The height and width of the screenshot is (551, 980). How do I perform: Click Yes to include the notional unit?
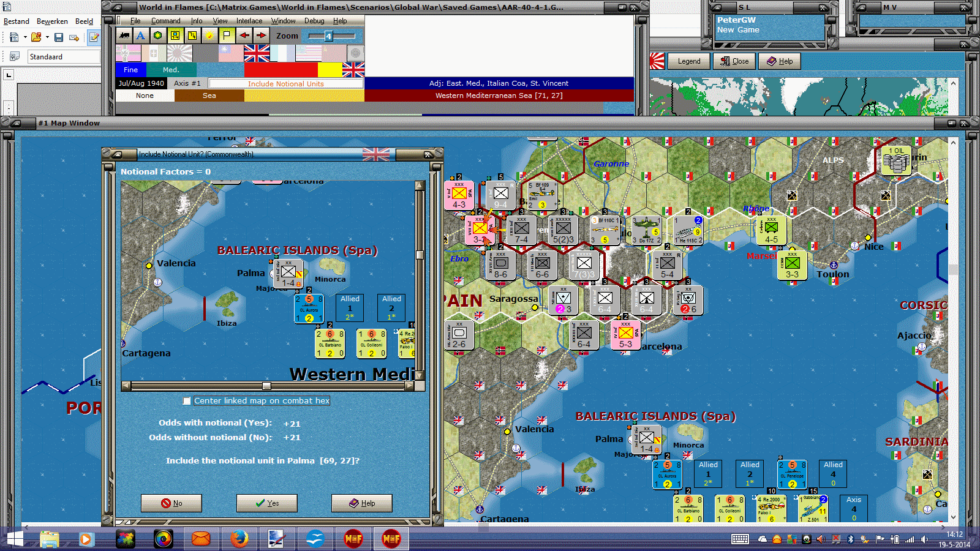(x=267, y=503)
